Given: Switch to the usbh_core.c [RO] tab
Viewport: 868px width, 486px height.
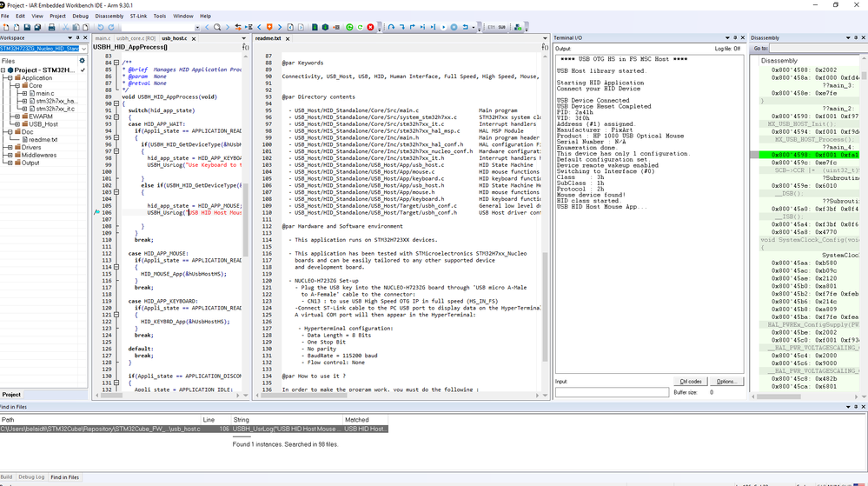Looking at the screenshot, I should point(136,39).
